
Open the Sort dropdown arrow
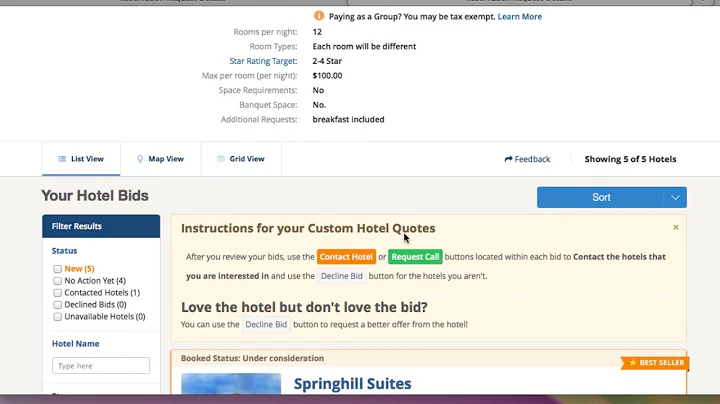(x=676, y=197)
